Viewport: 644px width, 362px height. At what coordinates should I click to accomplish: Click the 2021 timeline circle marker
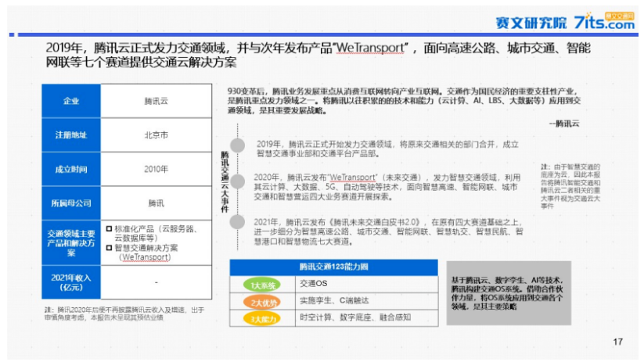click(237, 222)
